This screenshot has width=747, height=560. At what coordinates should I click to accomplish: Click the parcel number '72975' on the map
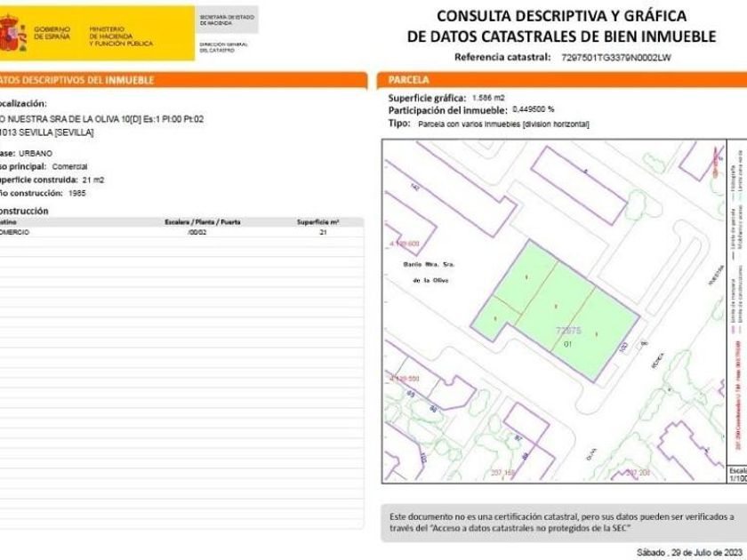coord(568,331)
